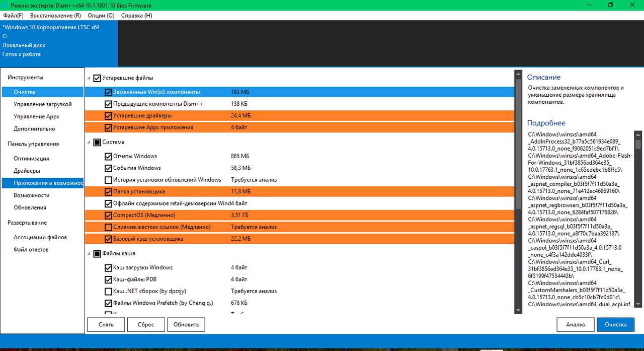The image size is (644, 351).
Task: Toggle CompactOS (Медленно) checkbox
Action: pos(108,216)
